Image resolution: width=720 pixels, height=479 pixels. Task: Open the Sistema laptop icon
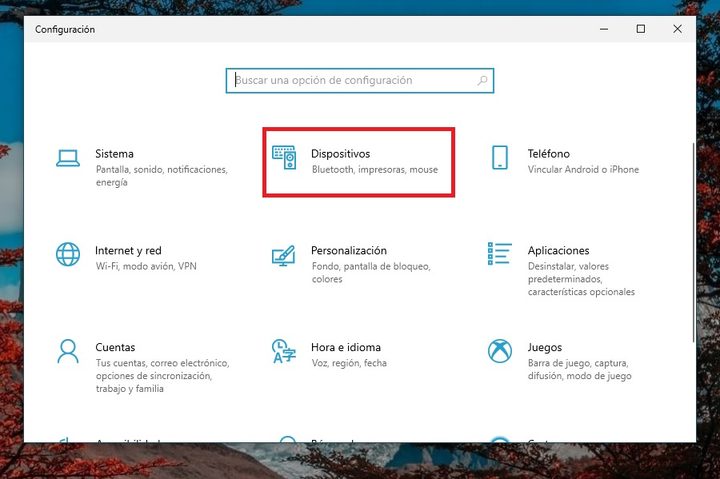(68, 158)
